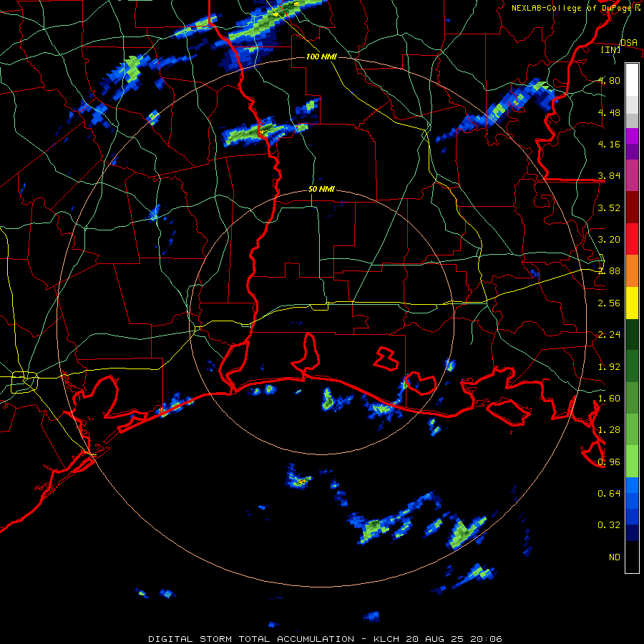Click the 2.24 legend value

click(x=609, y=334)
